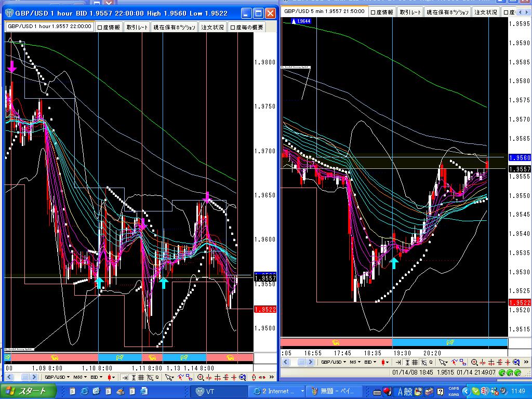Toggle the 口座毎の概要 checkbox tab
Screen dimensions: 532x399
click(x=247, y=27)
